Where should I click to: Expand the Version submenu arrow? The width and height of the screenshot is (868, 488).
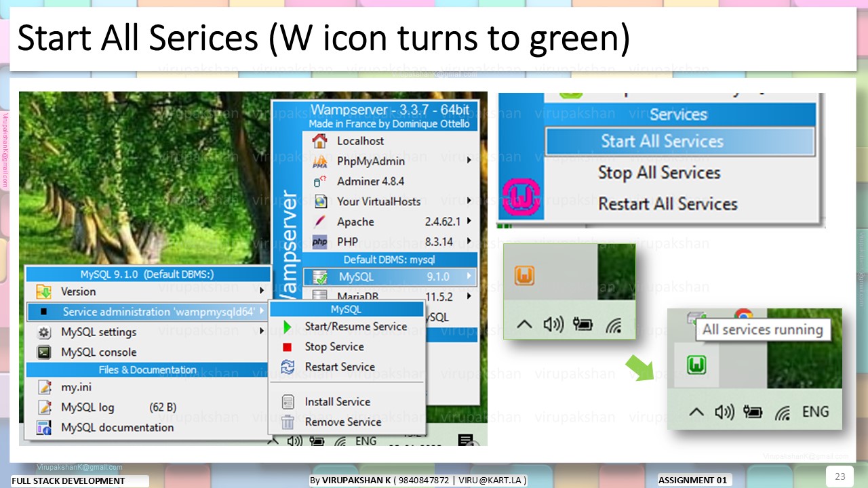262,291
